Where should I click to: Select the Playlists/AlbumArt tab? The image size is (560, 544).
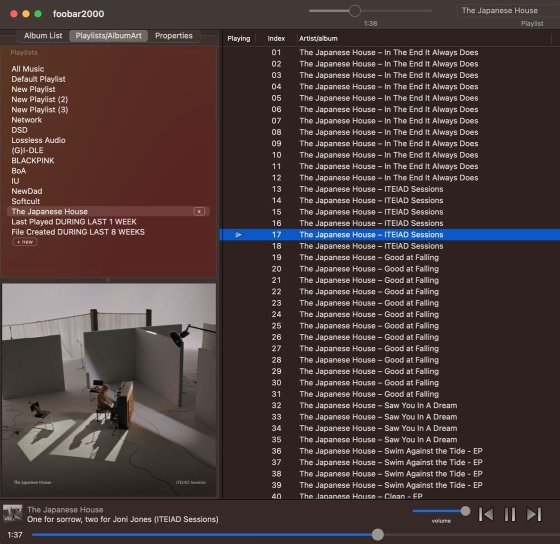coord(109,36)
